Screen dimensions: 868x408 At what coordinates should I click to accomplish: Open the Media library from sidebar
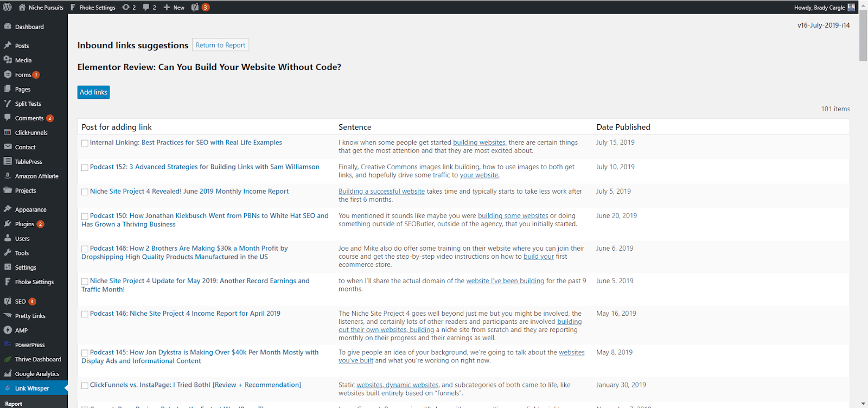point(23,60)
